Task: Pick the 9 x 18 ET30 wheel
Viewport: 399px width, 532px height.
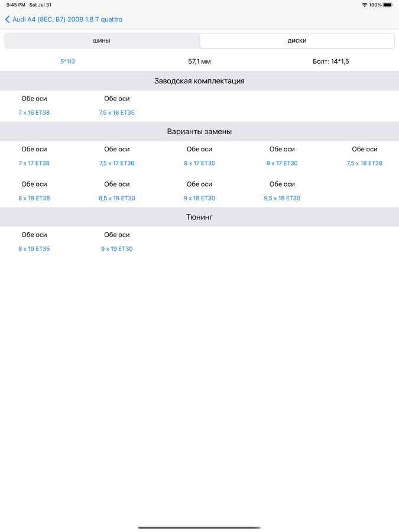Action: coord(199,198)
